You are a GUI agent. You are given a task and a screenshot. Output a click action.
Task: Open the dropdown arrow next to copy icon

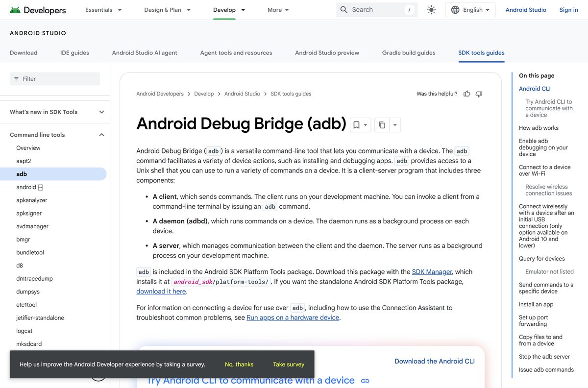(395, 125)
